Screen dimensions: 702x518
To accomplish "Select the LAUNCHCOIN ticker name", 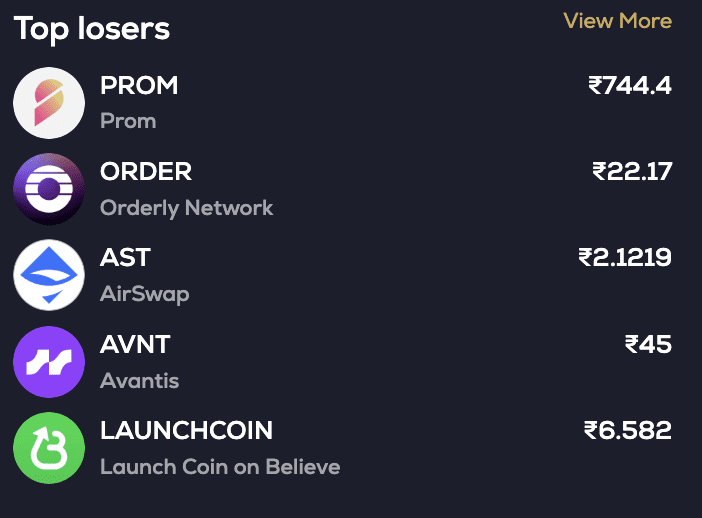I will click(x=186, y=431).
